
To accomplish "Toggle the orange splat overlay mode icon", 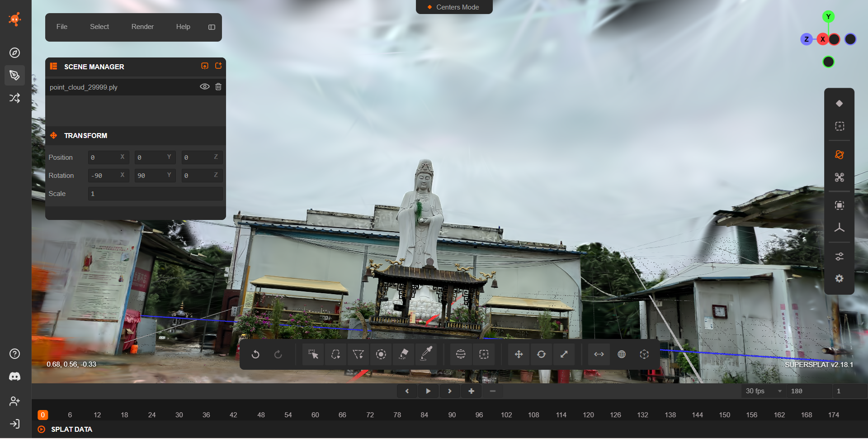I will coord(840,155).
